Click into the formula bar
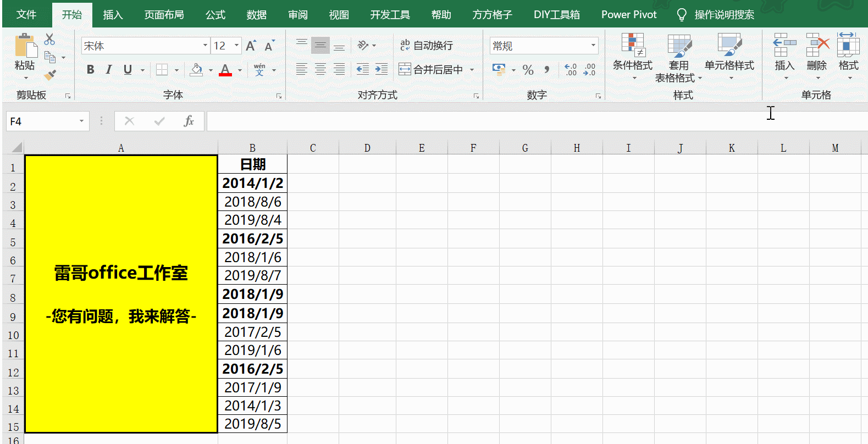Image resolution: width=868 pixels, height=444 pixels. tap(537, 121)
